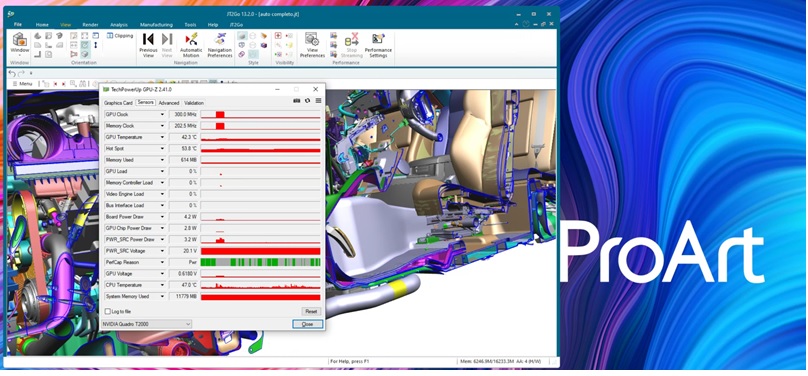This screenshot has width=808, height=376.
Task: Open the GPU Temperature sensor dropdown
Action: pos(162,137)
